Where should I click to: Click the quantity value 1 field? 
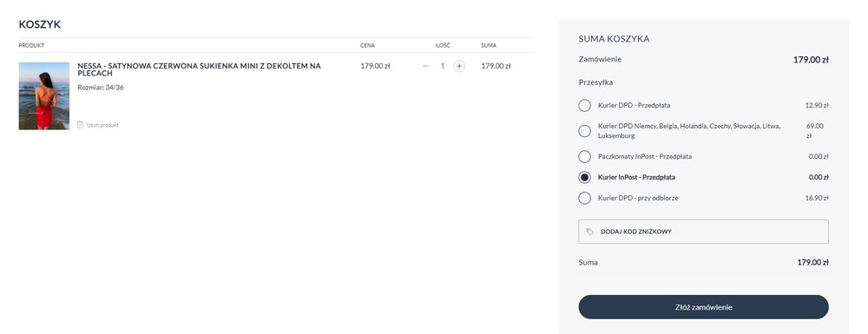[443, 66]
